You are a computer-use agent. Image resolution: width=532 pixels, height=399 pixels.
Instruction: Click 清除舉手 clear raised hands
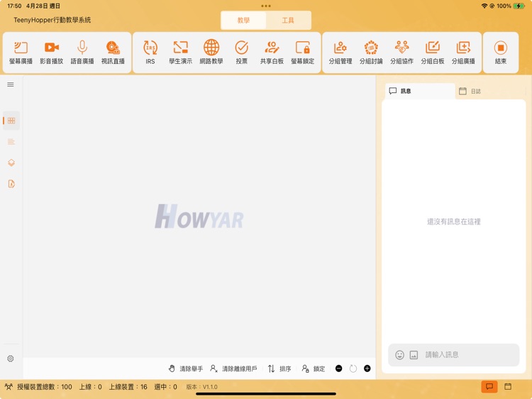(186, 368)
